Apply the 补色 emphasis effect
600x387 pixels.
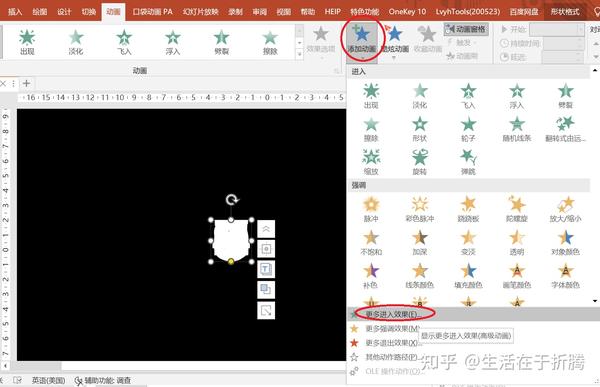tap(370, 275)
